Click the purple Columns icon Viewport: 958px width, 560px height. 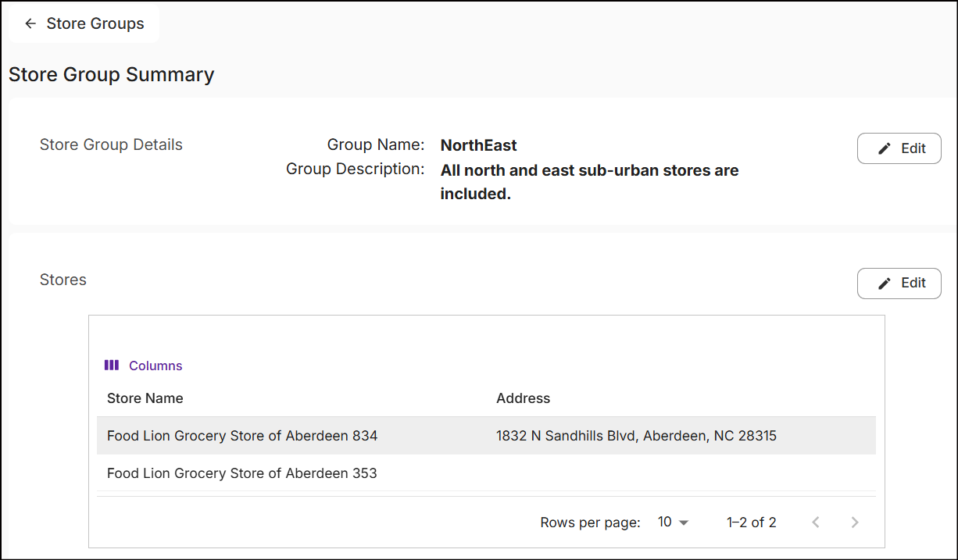(112, 365)
